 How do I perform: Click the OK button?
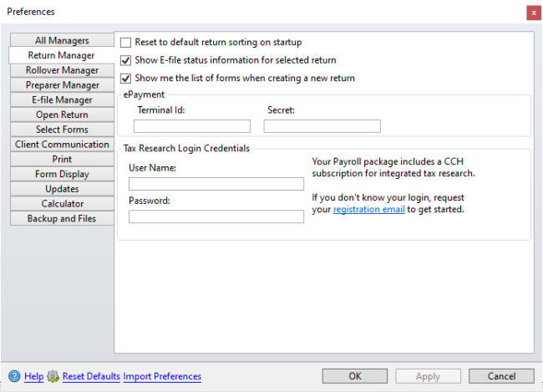(355, 376)
